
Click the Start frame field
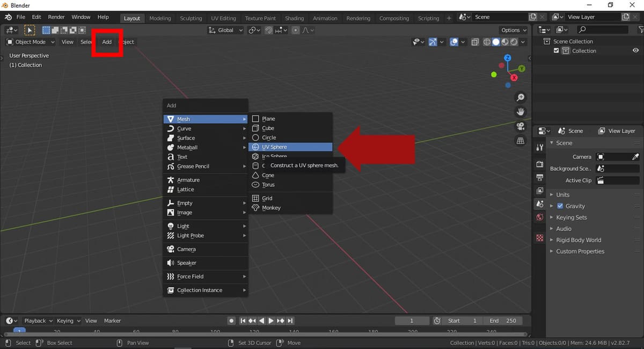[x=462, y=321]
